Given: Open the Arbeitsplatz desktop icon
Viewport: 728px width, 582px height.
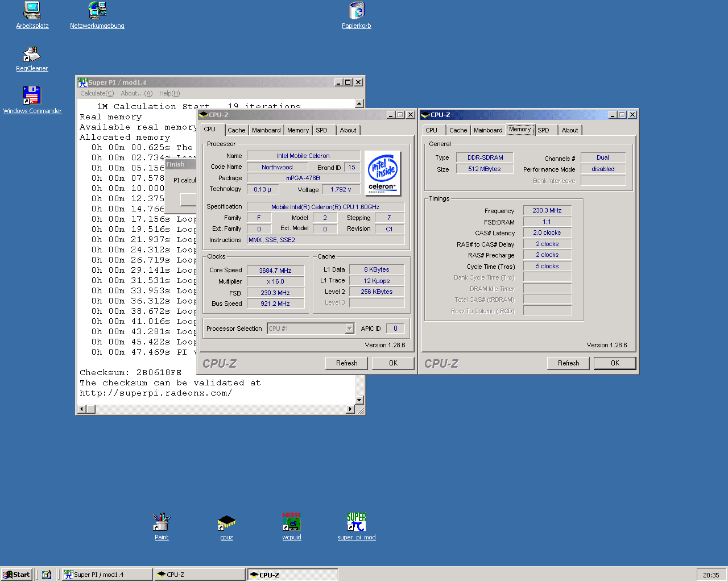Looking at the screenshot, I should (32, 10).
